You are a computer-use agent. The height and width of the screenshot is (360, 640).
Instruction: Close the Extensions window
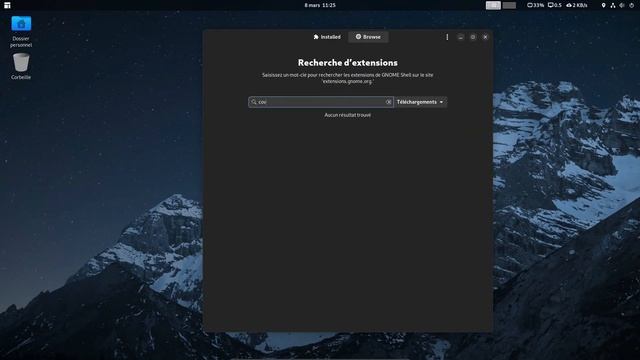pos(485,37)
